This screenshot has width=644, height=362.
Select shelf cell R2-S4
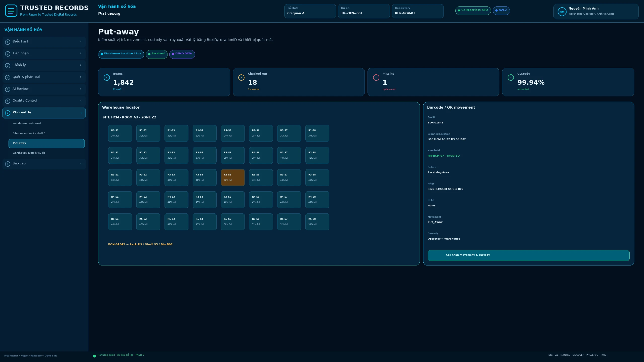(x=205, y=155)
